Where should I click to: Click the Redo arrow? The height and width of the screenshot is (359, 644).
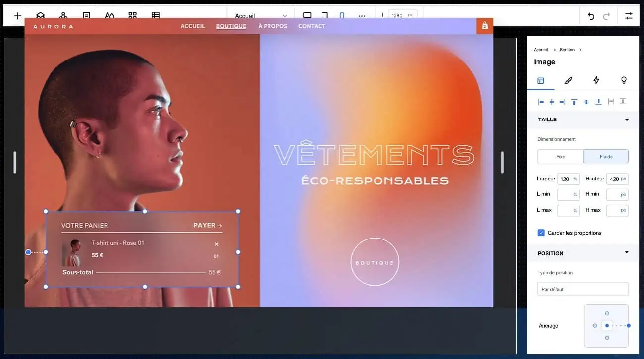pos(606,16)
